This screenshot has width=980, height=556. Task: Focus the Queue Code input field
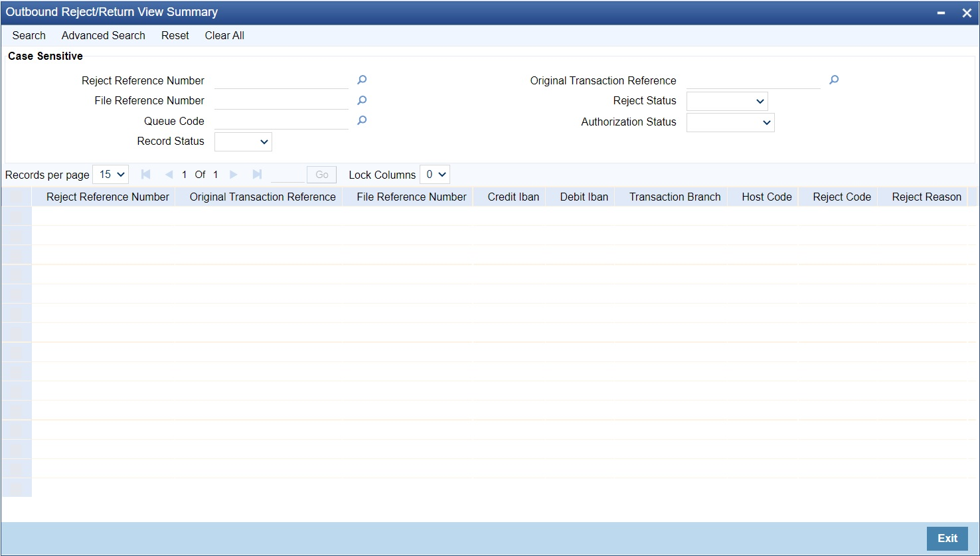pos(282,121)
